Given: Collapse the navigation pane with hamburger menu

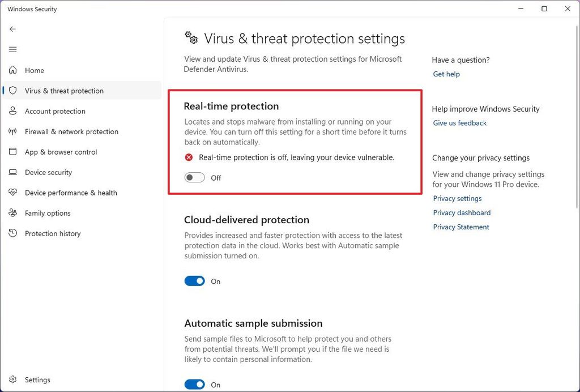Looking at the screenshot, I should tap(12, 49).
